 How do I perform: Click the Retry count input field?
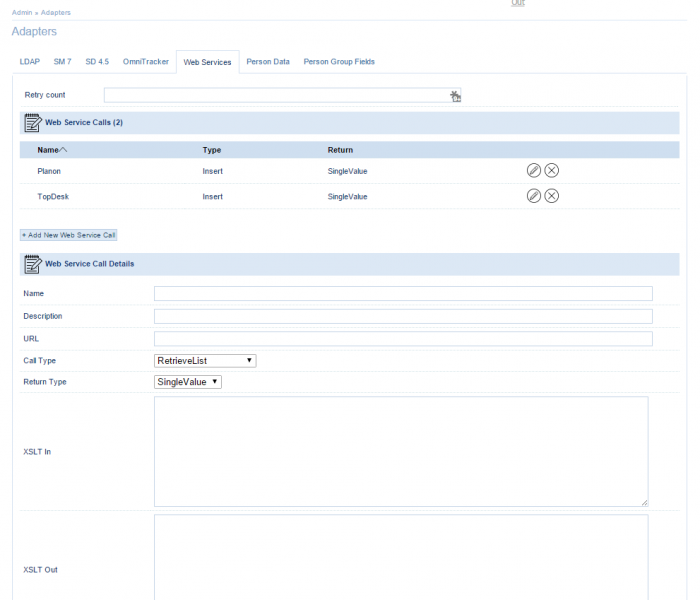(x=282, y=95)
